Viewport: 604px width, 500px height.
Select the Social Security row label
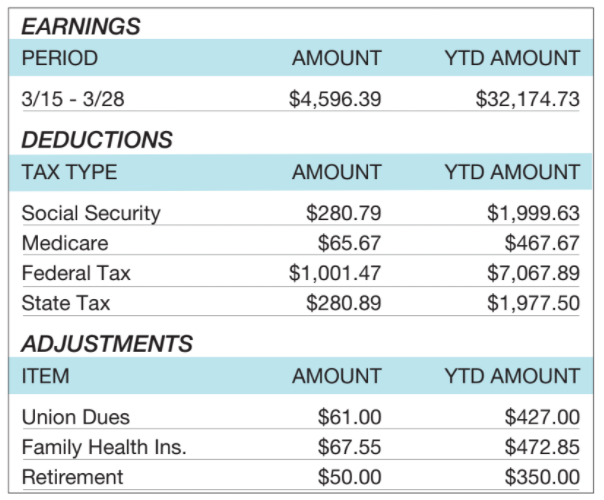click(x=91, y=213)
